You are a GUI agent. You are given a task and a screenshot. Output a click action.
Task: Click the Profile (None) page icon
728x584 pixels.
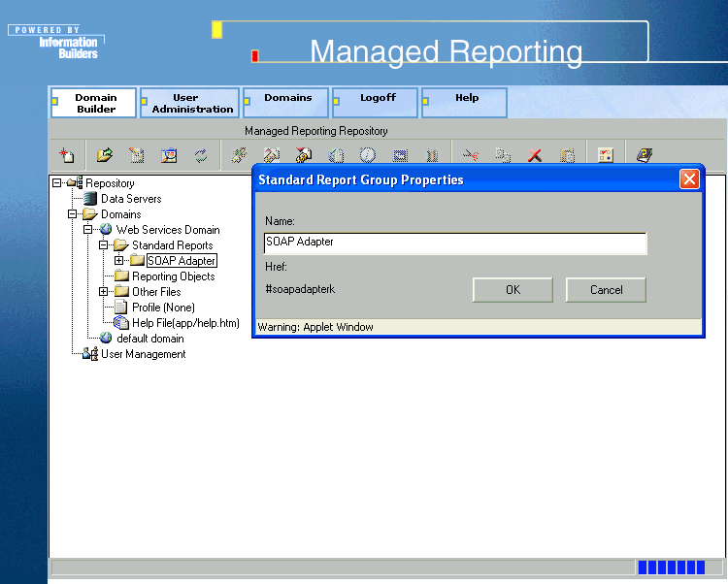tap(121, 307)
